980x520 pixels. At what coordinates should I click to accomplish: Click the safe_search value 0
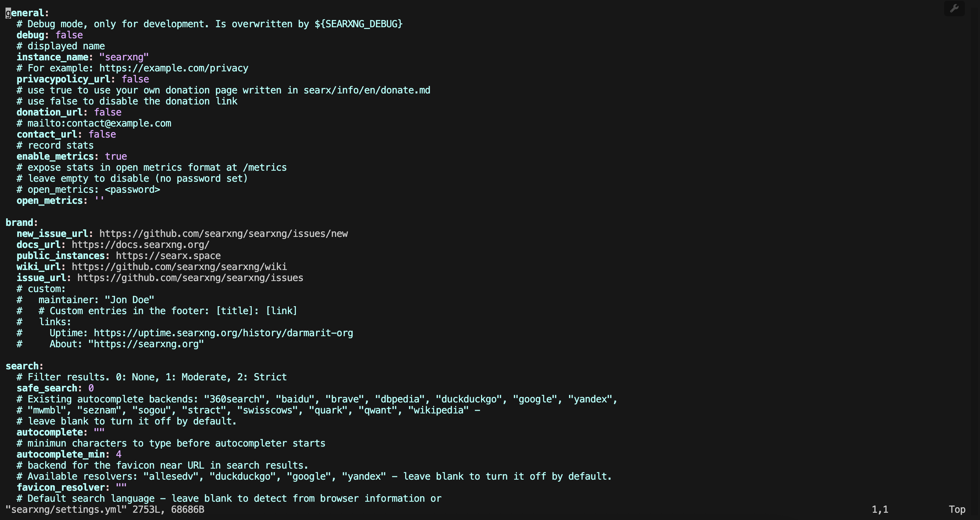(91, 388)
